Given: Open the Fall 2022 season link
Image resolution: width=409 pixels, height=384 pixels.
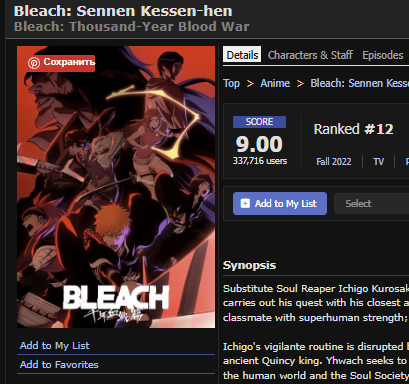Looking at the screenshot, I should click(x=334, y=162).
